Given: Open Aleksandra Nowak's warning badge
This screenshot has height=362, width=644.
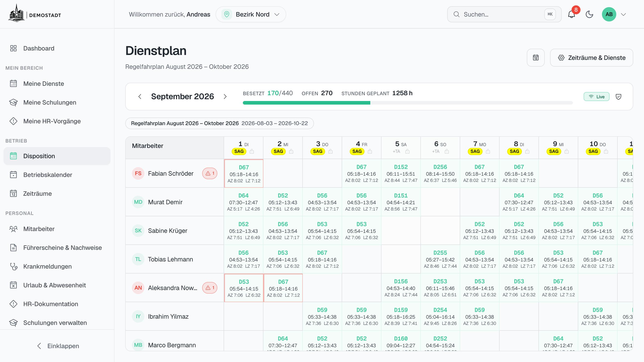Looking at the screenshot, I should (x=210, y=288).
